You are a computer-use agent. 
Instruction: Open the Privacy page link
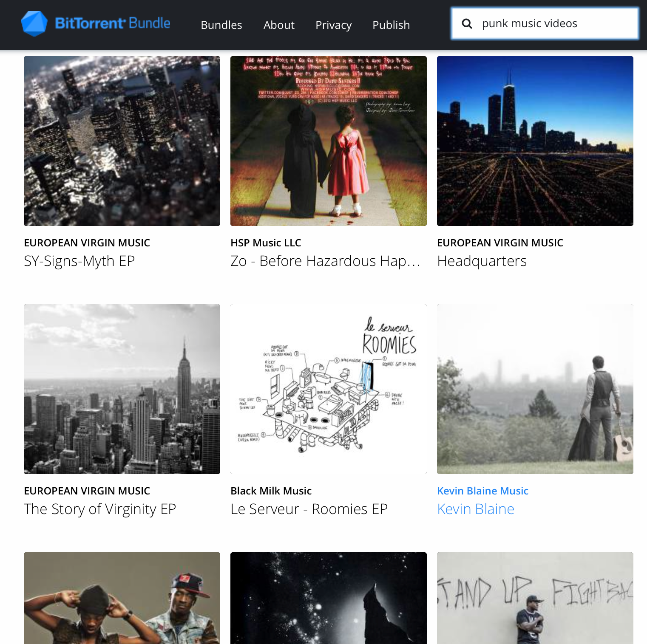pyautogui.click(x=333, y=25)
